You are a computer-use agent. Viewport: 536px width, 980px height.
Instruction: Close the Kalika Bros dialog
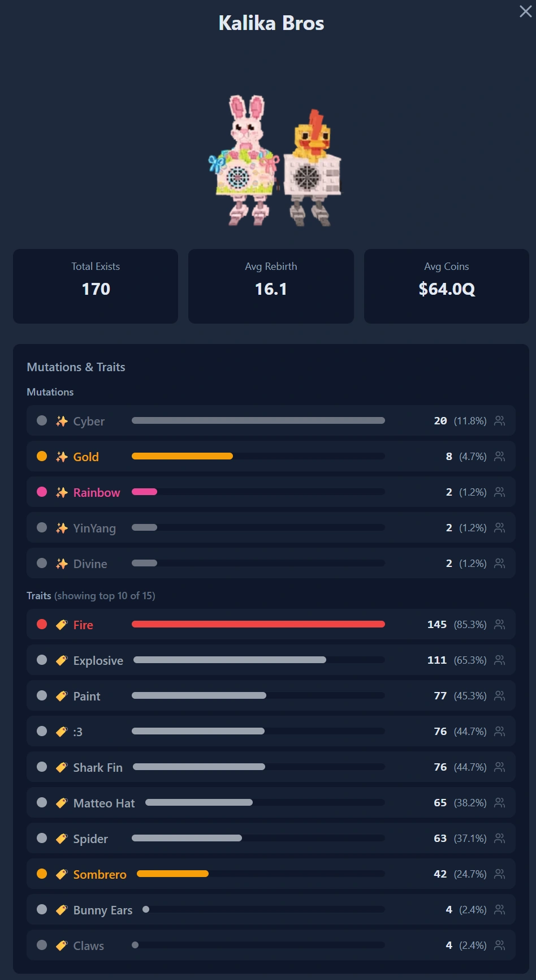tap(525, 11)
